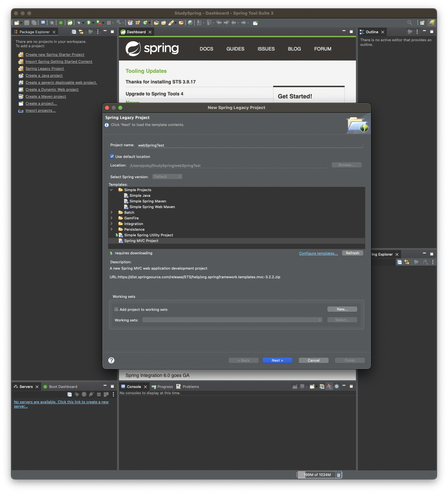
Task: Click the web browser globe icon in the toolbar
Action: pyautogui.click(x=190, y=23)
